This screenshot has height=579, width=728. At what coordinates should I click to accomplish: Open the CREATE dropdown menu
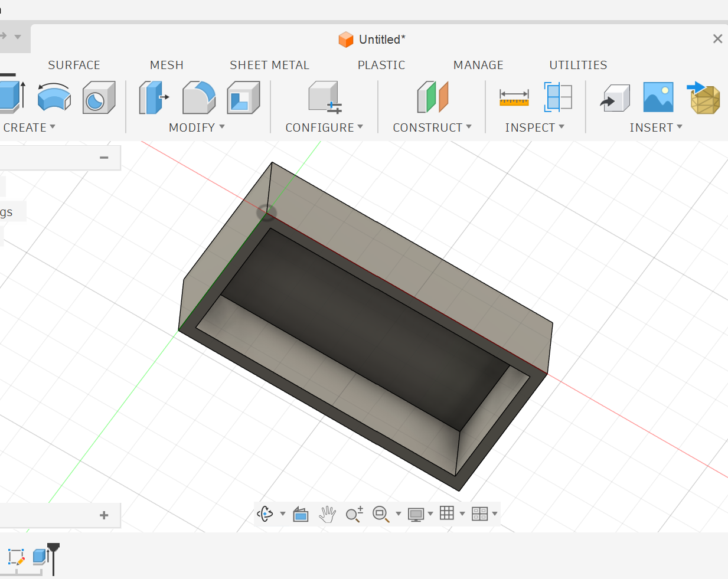(x=30, y=127)
